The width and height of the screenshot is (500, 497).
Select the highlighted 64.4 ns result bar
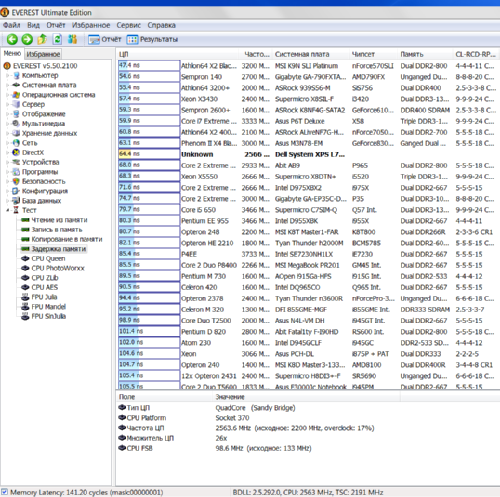(149, 154)
